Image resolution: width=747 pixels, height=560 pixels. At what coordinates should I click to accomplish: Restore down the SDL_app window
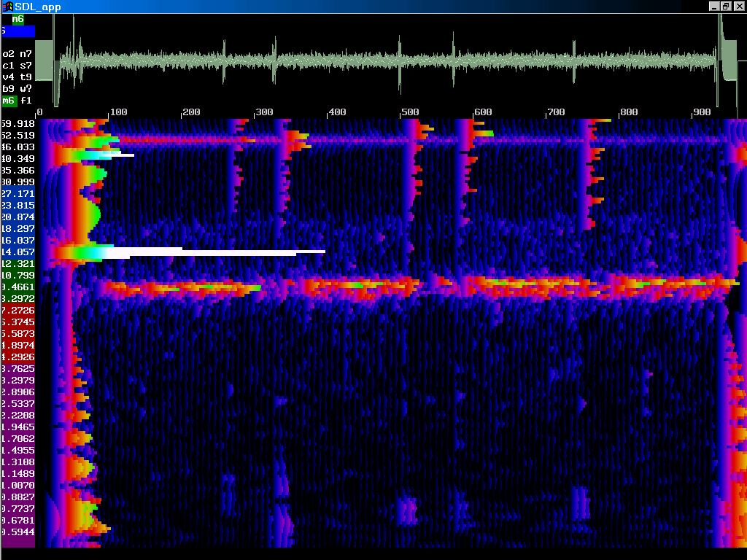tap(726, 7)
